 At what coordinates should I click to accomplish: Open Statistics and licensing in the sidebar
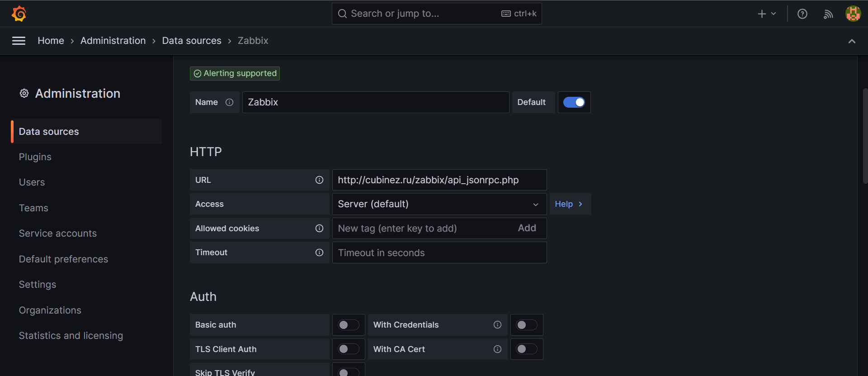pos(71,336)
